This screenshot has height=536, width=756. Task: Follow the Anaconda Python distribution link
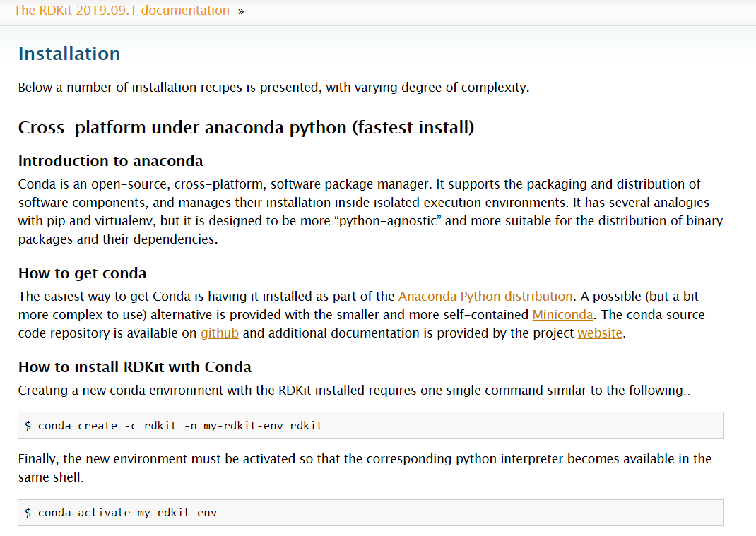point(485,296)
